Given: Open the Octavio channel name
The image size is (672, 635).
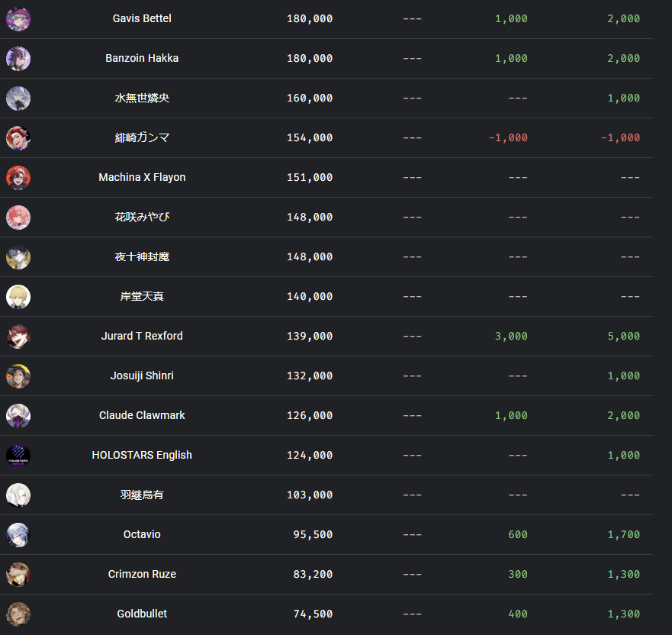Looking at the screenshot, I should [142, 534].
